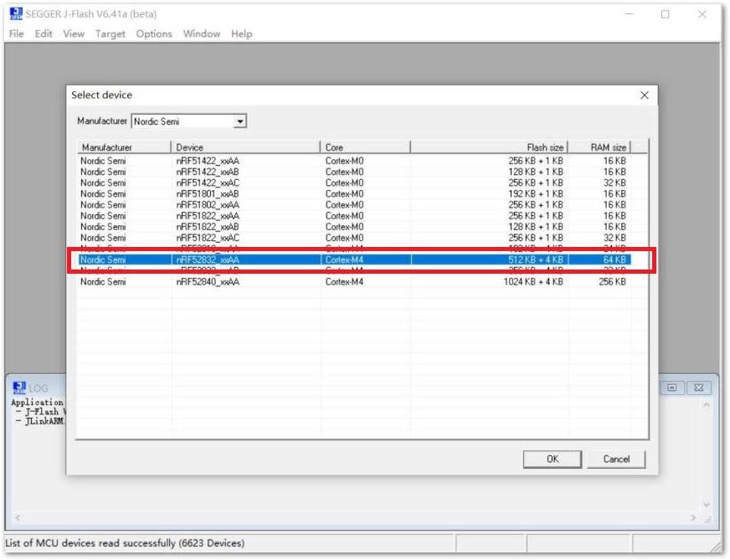The height and width of the screenshot is (560, 730).
Task: Click the LOG panel scroll-right arrow
Action: pyautogui.click(x=693, y=517)
